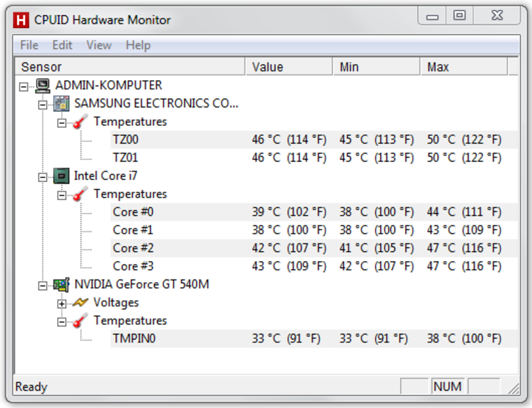The width and height of the screenshot is (532, 408).
Task: Collapse the ADMIN-KOMPUTER root node
Action: (x=23, y=86)
